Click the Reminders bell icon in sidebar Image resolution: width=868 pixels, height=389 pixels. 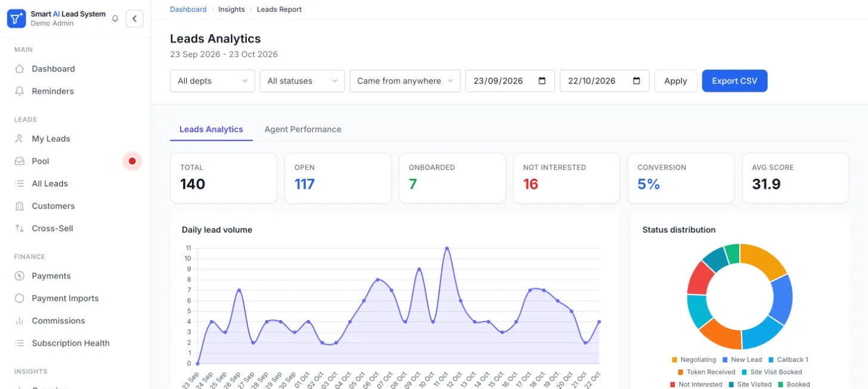click(x=20, y=91)
